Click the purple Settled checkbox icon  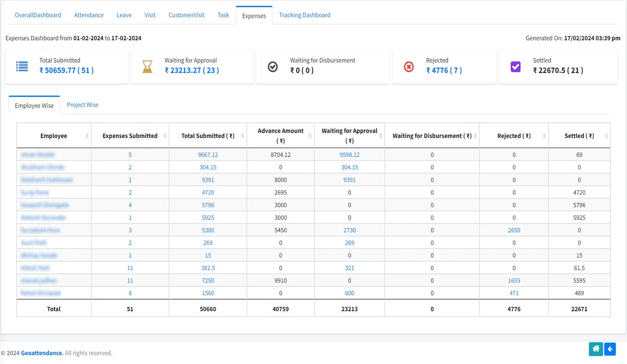click(515, 67)
